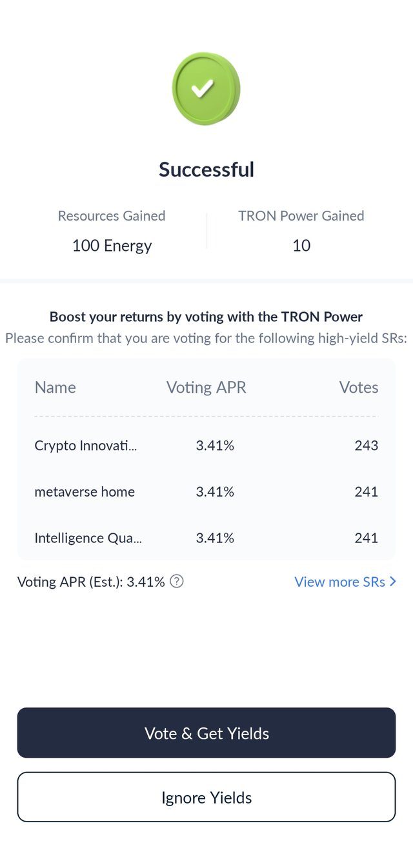Tap the 100 Energy resources value
The width and height of the screenshot is (413, 868).
click(x=112, y=246)
